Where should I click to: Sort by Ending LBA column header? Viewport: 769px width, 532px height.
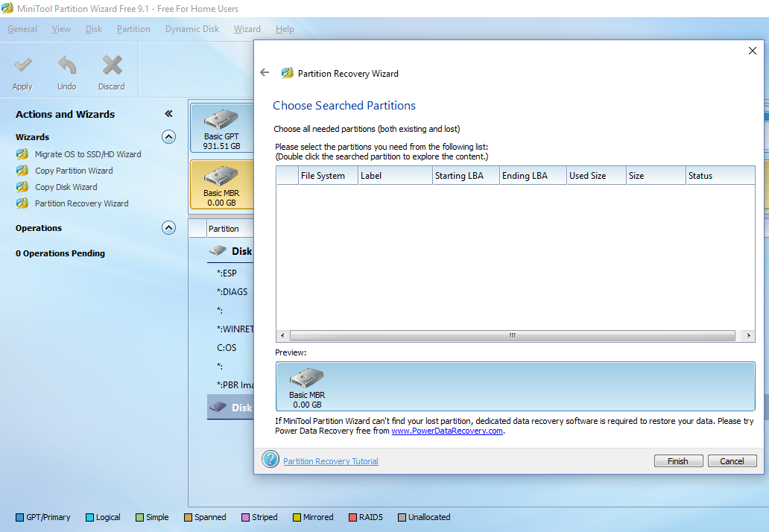[x=533, y=176]
